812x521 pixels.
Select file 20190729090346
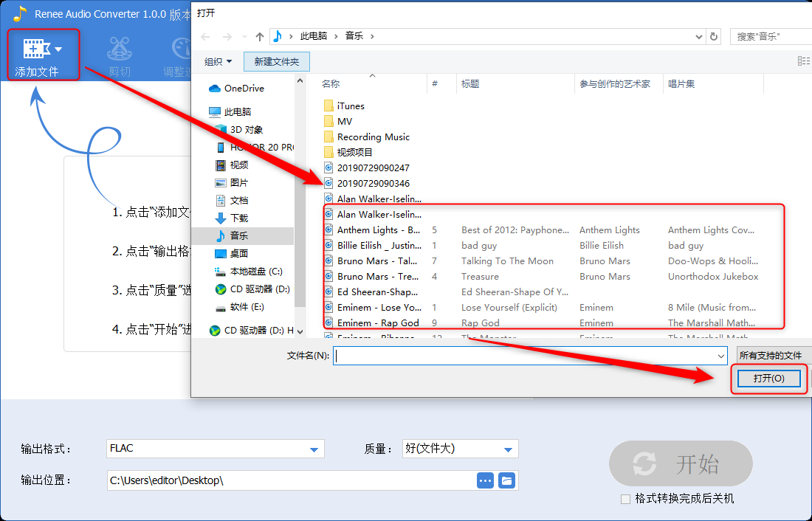click(367, 183)
